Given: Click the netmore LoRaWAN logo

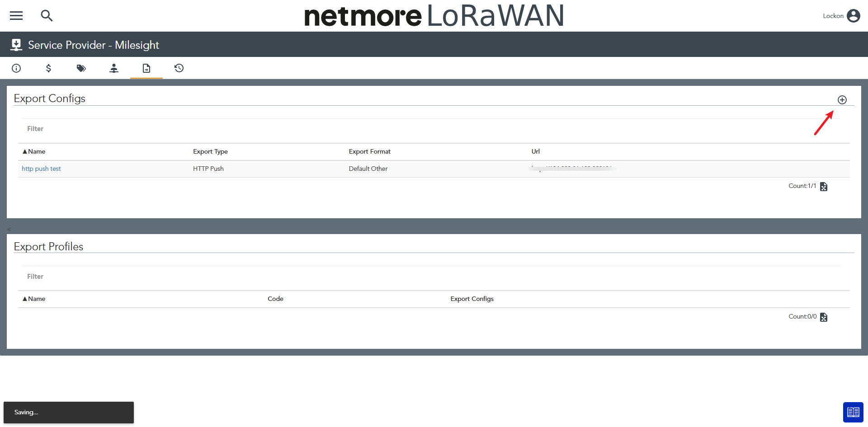Looking at the screenshot, I should (434, 16).
